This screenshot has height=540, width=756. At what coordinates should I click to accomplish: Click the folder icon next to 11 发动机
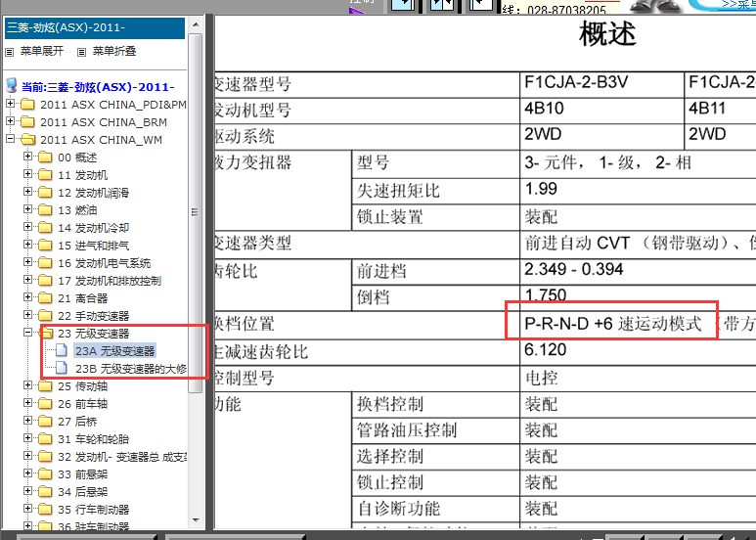45,175
